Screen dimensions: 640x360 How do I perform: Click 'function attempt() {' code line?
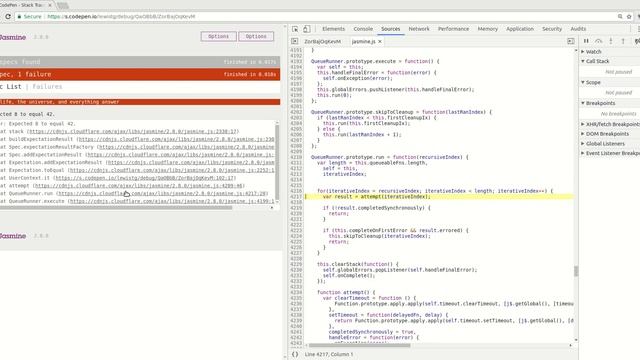click(346, 293)
